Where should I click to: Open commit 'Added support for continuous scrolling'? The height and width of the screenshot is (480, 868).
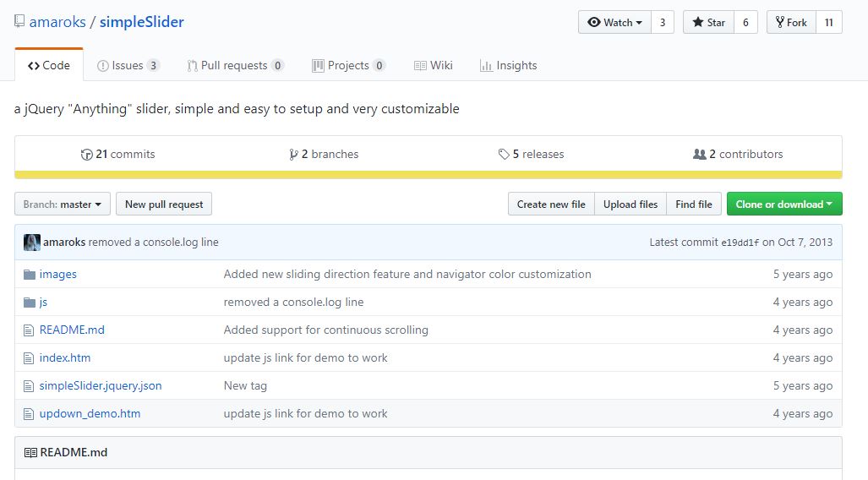[x=326, y=330]
